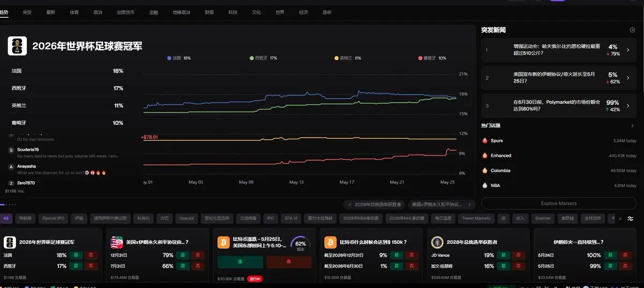Select the Starmer filter chip

click(x=543, y=219)
